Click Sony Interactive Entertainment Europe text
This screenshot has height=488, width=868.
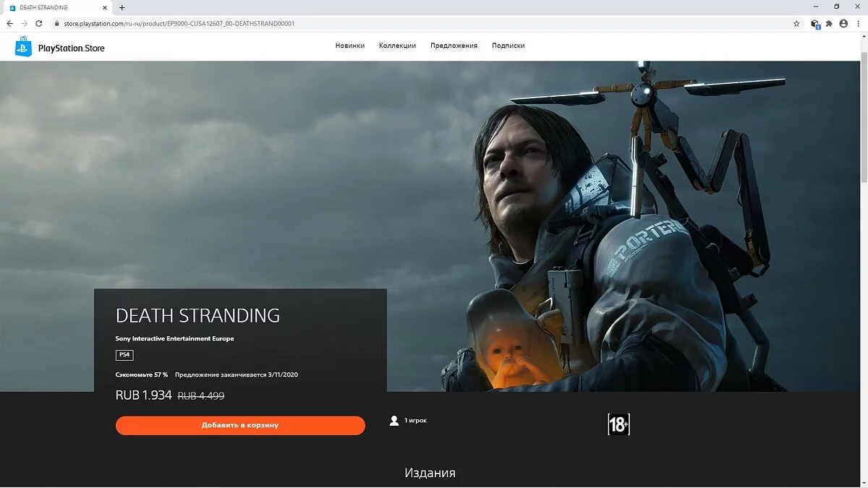click(x=175, y=338)
